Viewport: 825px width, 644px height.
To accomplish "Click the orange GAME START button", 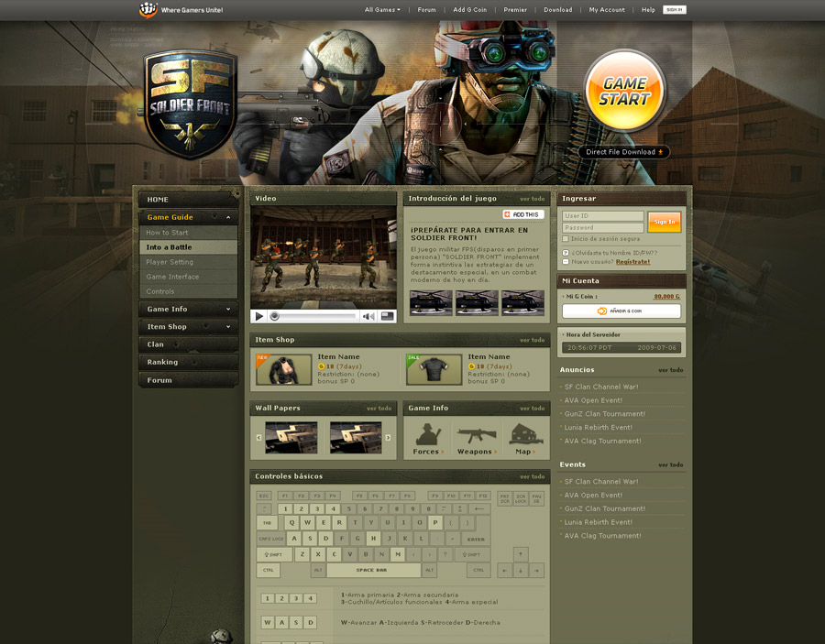I will 624,91.
